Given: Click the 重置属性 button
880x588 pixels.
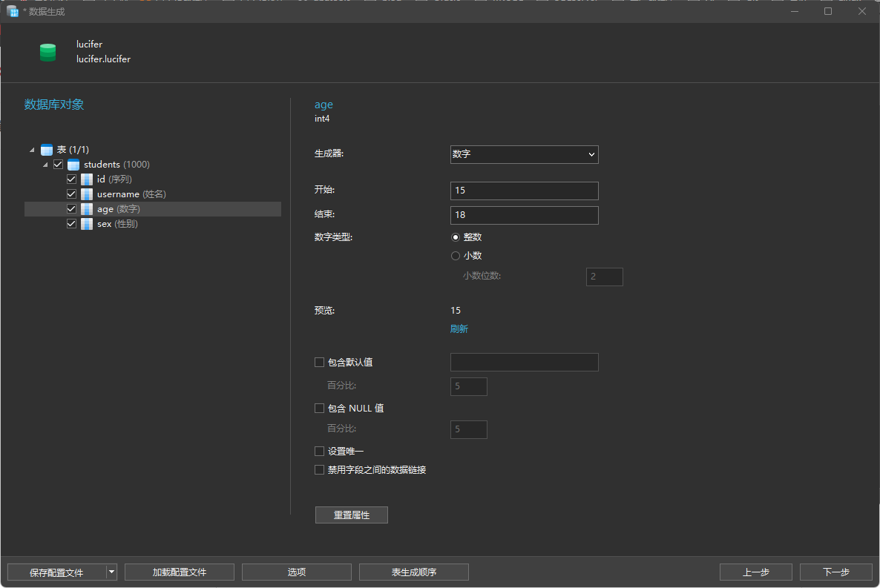Looking at the screenshot, I should tap(351, 515).
